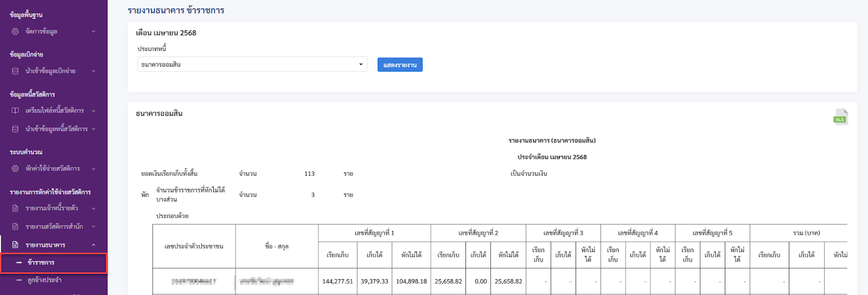868x295 pixels.
Task: Click the ธนาคารออมสิน section heading above the report
Action: (x=159, y=113)
